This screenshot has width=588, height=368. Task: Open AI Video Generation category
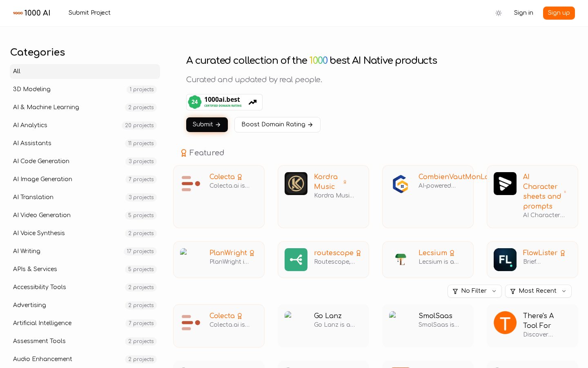click(x=85, y=215)
